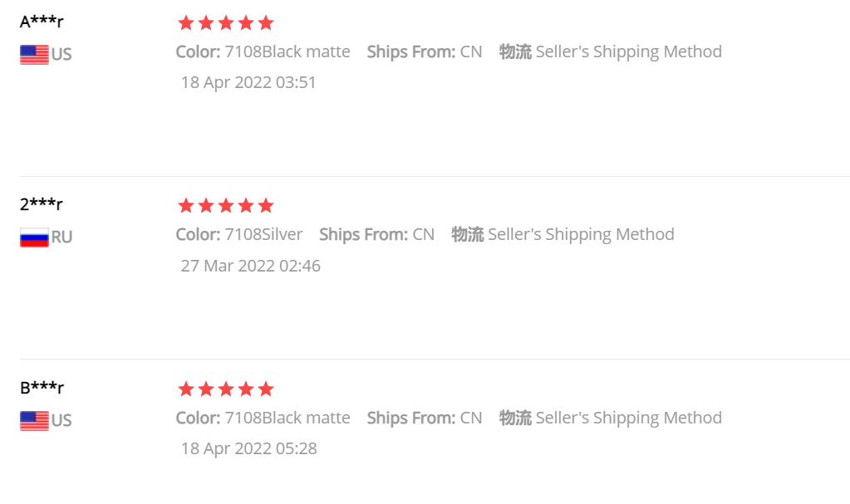Click Ships From CN in the 7108Silver review
Screen dimensions: 850x504
point(376,234)
